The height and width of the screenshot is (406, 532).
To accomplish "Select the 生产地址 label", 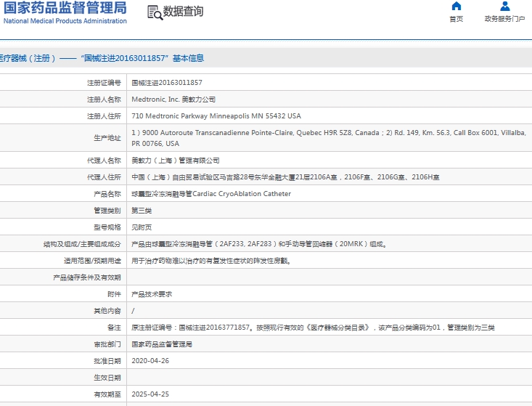I will [107, 138].
